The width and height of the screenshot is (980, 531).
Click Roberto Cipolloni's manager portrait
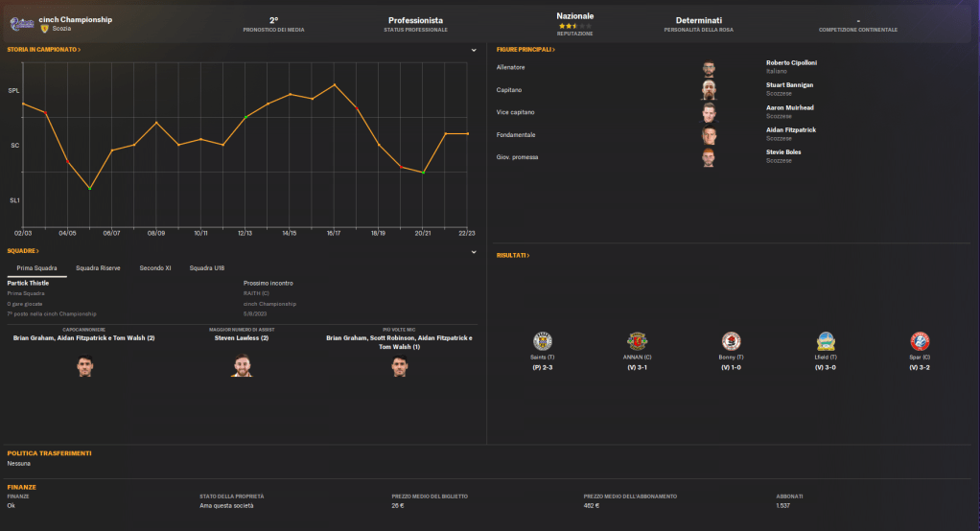(x=709, y=68)
